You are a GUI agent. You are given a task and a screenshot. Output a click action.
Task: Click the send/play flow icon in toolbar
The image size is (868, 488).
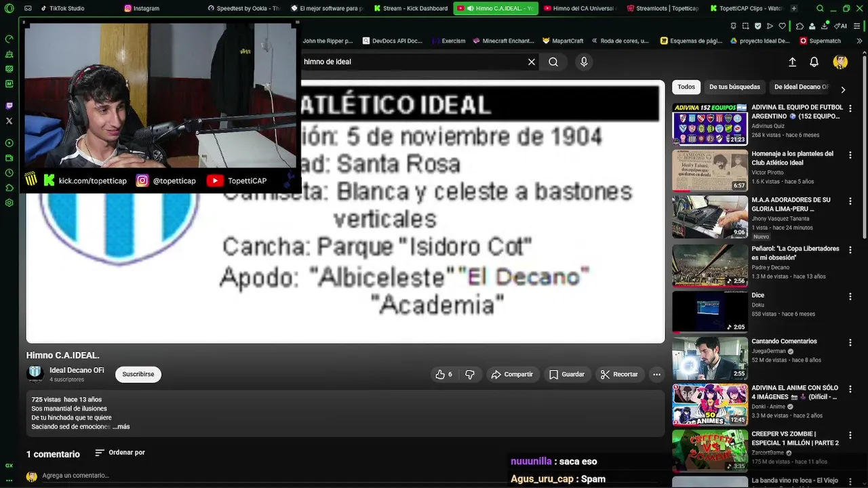click(x=770, y=26)
